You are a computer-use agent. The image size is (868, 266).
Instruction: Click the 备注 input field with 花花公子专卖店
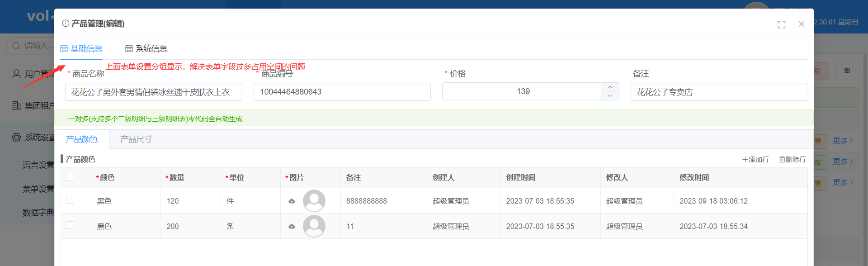(719, 92)
